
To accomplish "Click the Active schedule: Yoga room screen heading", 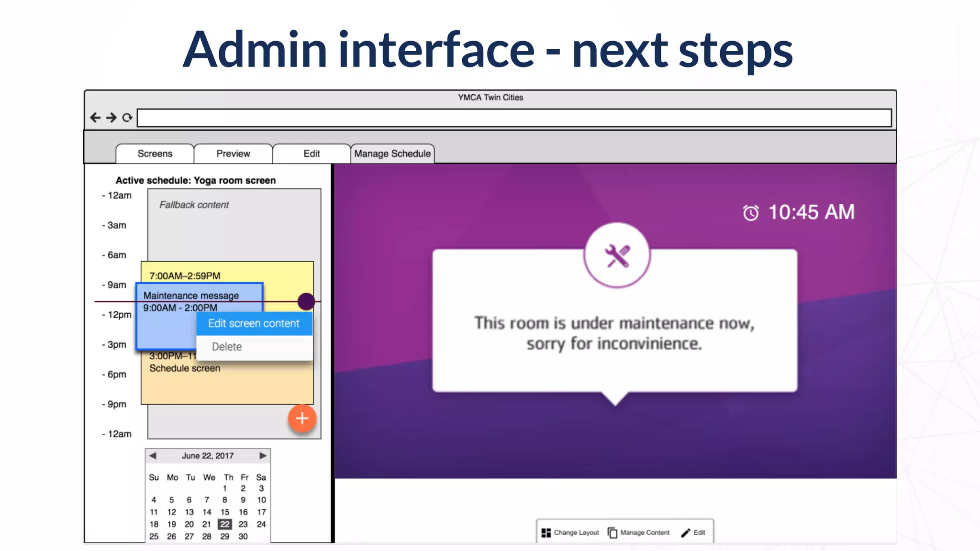I will tap(196, 180).
